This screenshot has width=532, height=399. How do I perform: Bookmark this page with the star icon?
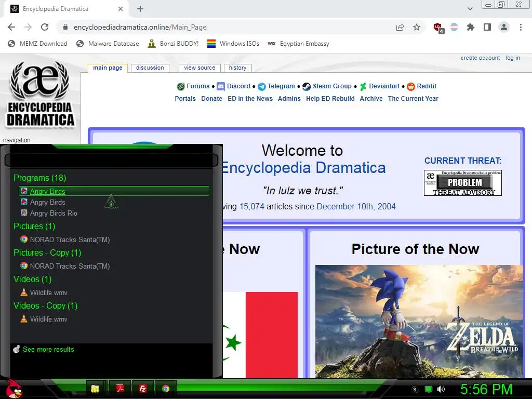pos(417,27)
